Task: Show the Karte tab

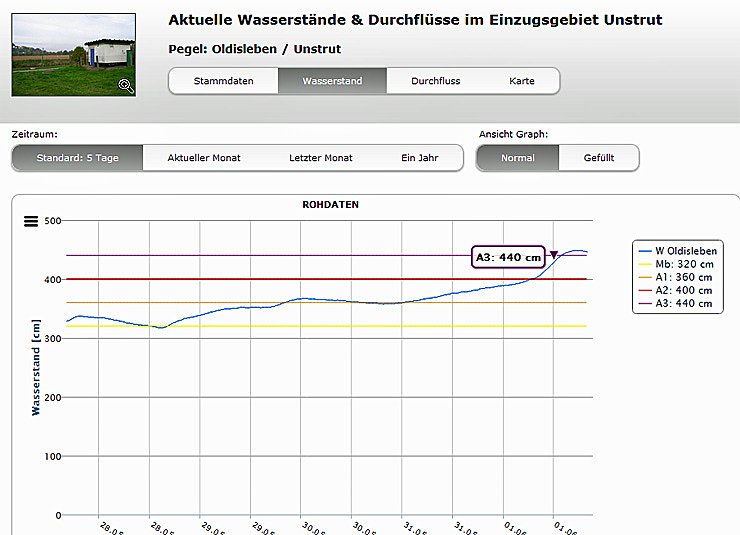Action: [x=521, y=81]
